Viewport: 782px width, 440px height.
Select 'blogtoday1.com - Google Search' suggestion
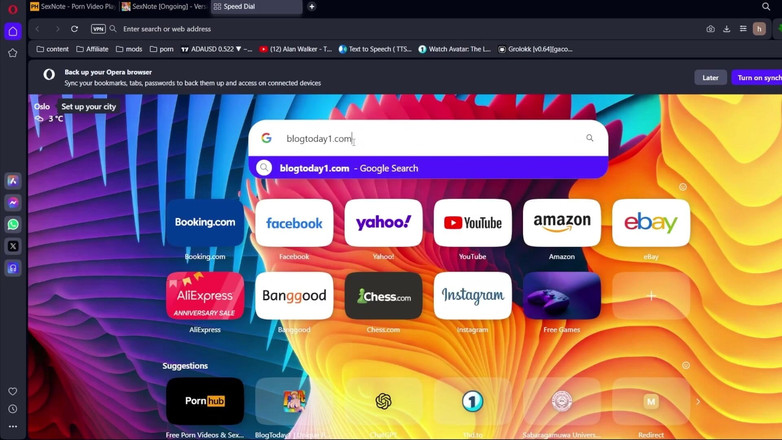click(348, 168)
